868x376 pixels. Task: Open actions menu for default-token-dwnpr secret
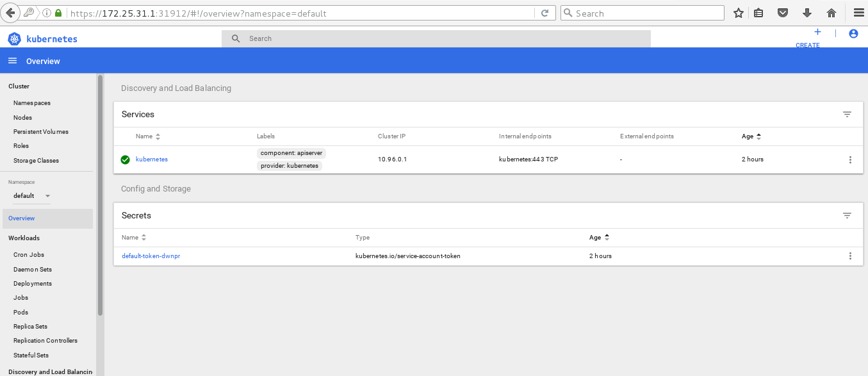pyautogui.click(x=850, y=256)
